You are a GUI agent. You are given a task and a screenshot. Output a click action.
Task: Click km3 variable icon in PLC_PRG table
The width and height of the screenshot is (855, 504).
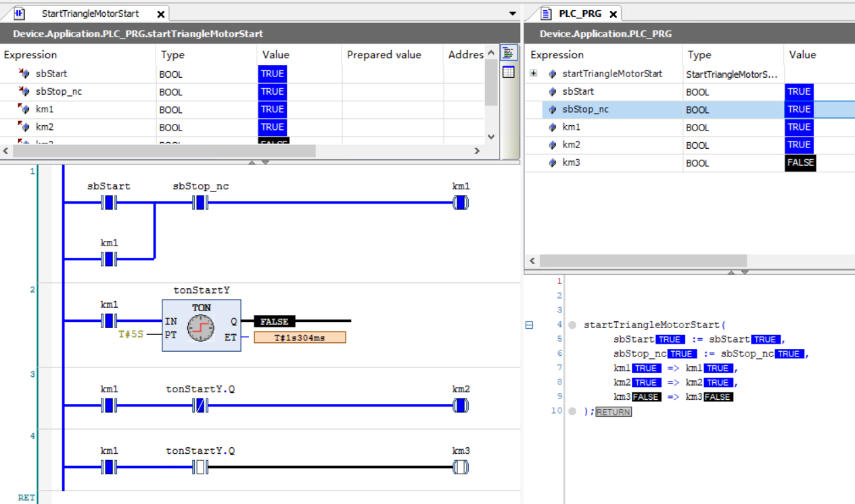pos(553,162)
